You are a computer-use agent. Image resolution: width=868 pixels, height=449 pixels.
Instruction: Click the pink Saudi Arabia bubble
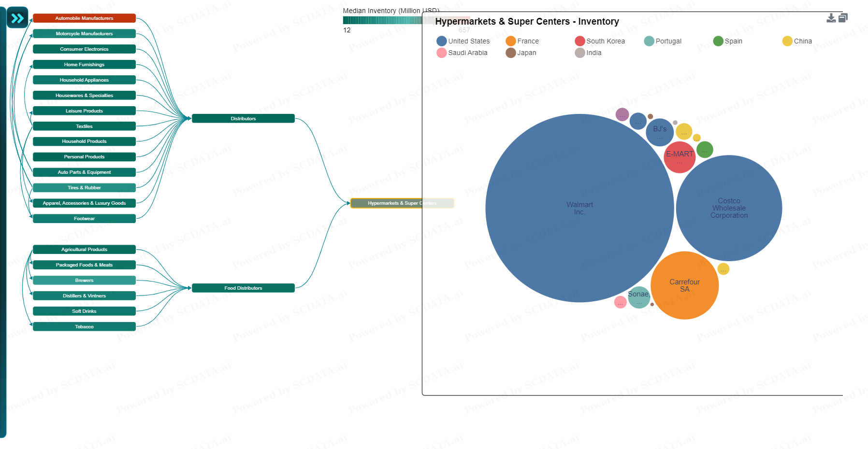(621, 302)
